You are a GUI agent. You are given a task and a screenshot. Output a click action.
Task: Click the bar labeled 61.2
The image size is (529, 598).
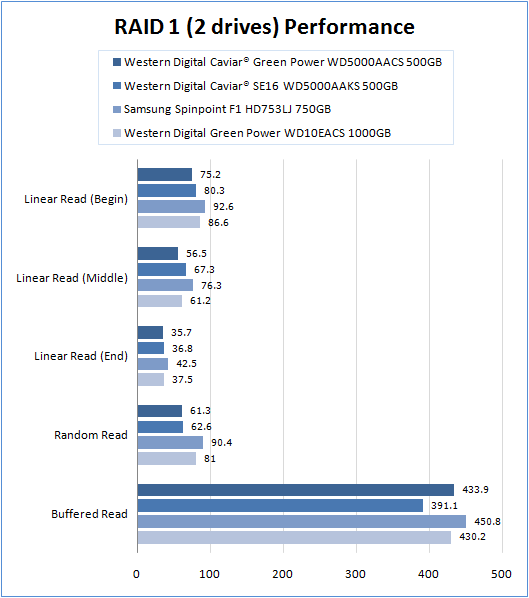160,301
